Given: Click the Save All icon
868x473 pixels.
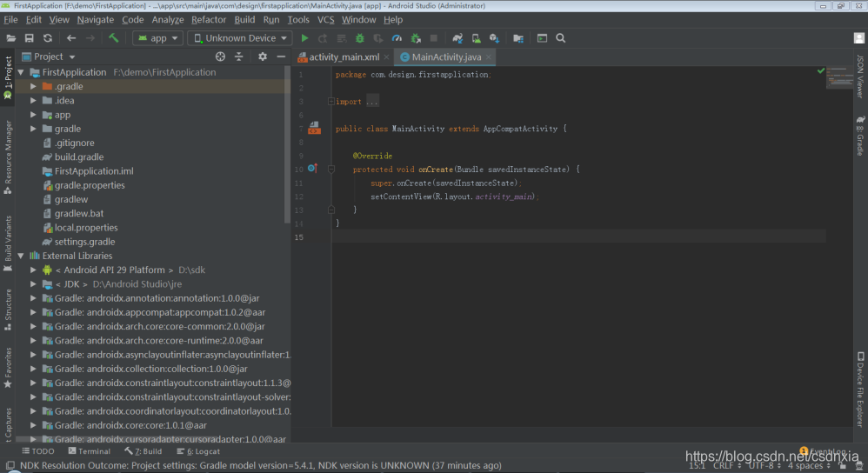Looking at the screenshot, I should 30,38.
